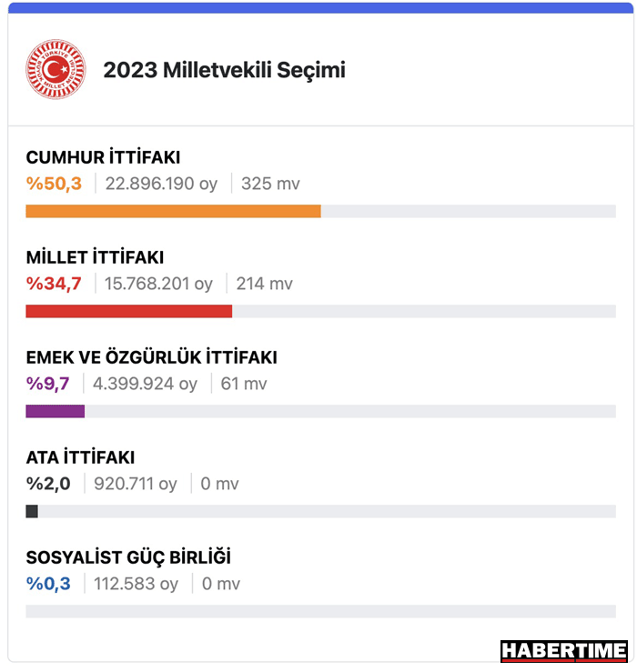Screen dimensions: 637x672
Task: Click the red %34,7 percentage
Action: click(54, 284)
